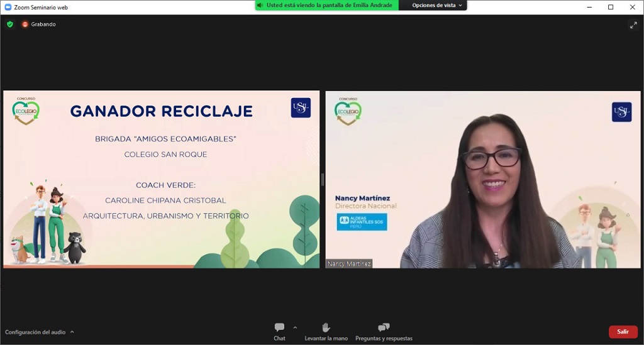Select Nancy Martínez's video panel
Screen dimensions: 644x345
coord(482,179)
